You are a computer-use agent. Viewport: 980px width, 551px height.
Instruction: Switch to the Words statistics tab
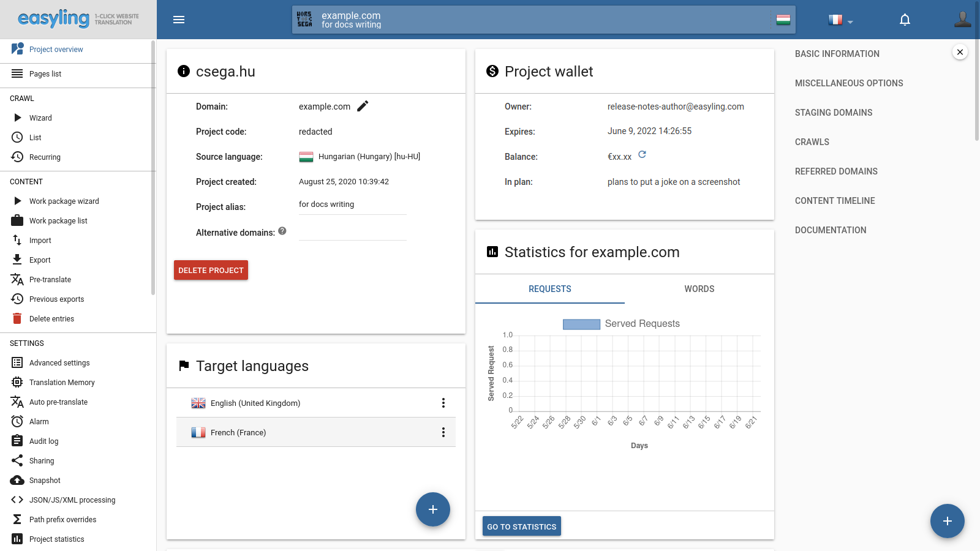(699, 289)
